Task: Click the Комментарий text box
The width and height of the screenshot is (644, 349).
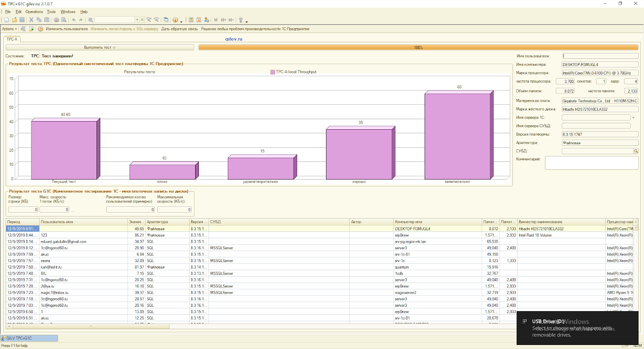Action: point(592,163)
